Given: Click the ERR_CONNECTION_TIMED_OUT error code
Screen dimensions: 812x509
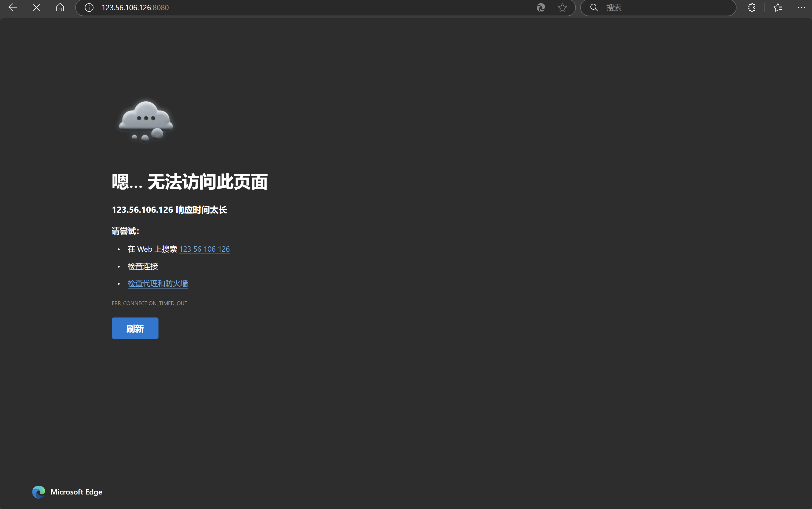Looking at the screenshot, I should coord(149,303).
